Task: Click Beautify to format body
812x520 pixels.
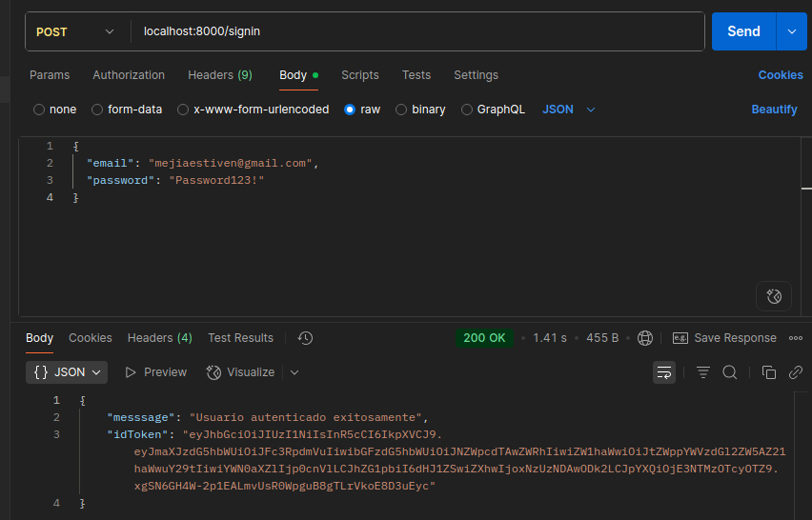Action: click(x=774, y=110)
